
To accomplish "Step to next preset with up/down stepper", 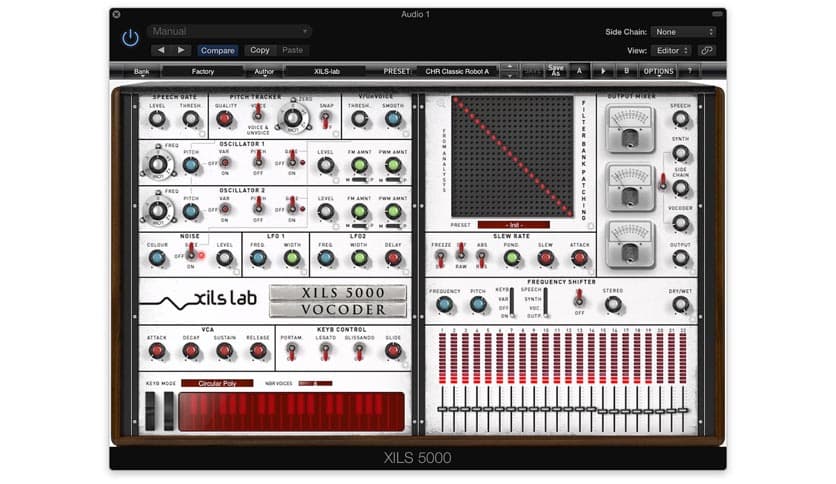I will [510, 71].
